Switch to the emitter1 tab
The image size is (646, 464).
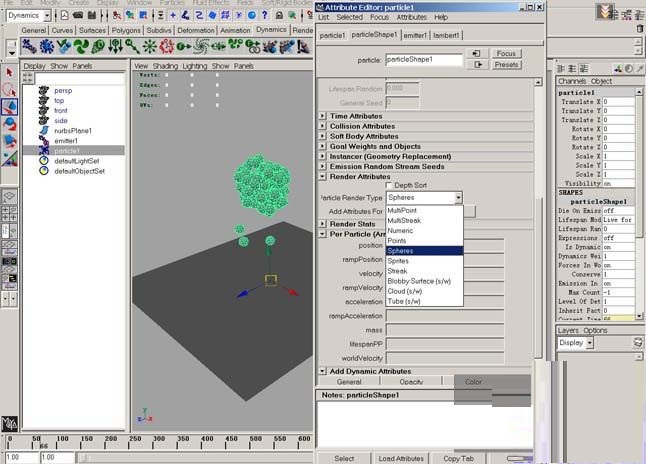point(415,35)
